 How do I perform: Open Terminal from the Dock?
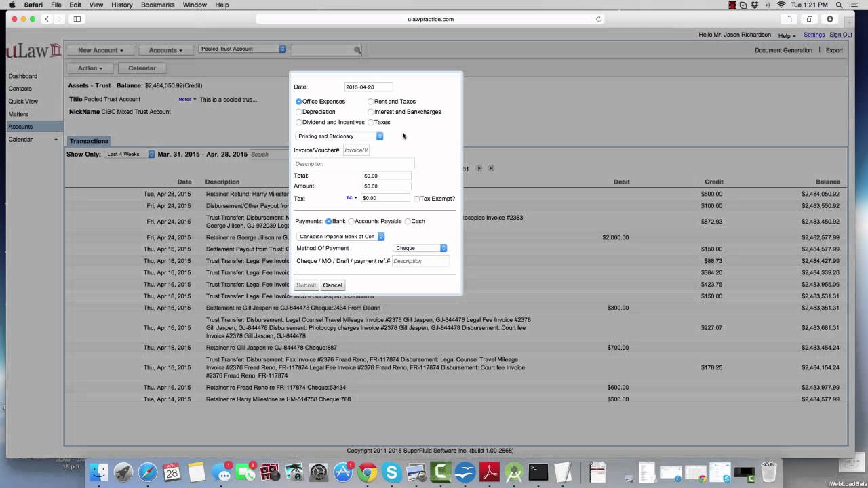click(538, 472)
